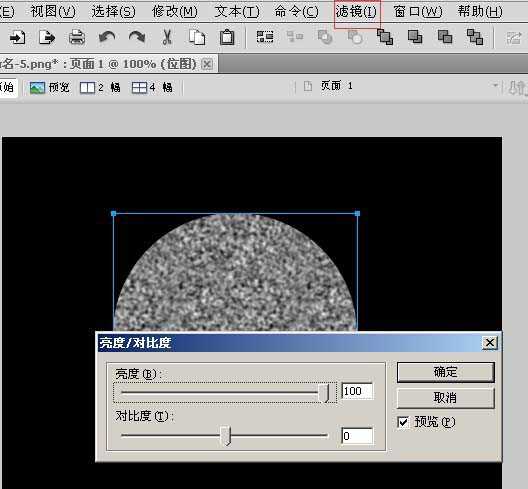The height and width of the screenshot is (489, 528).
Task: Open the 选择(S) menu
Action: tap(113, 12)
